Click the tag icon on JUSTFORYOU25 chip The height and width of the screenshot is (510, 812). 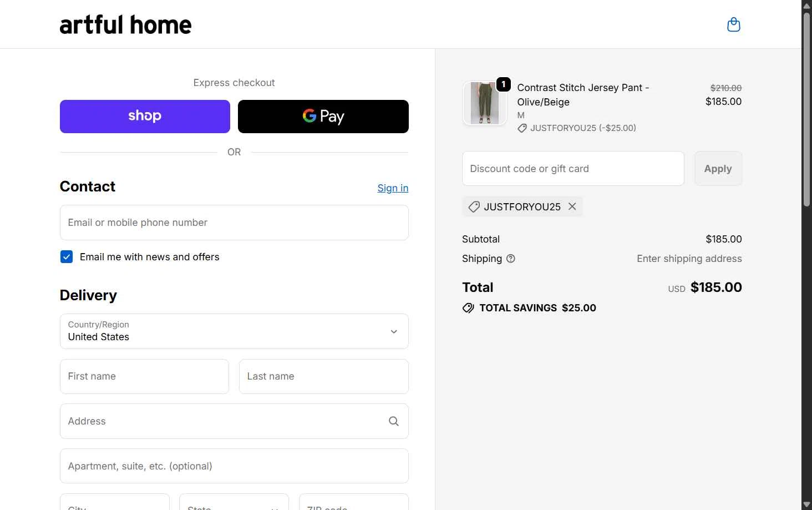[x=474, y=207]
